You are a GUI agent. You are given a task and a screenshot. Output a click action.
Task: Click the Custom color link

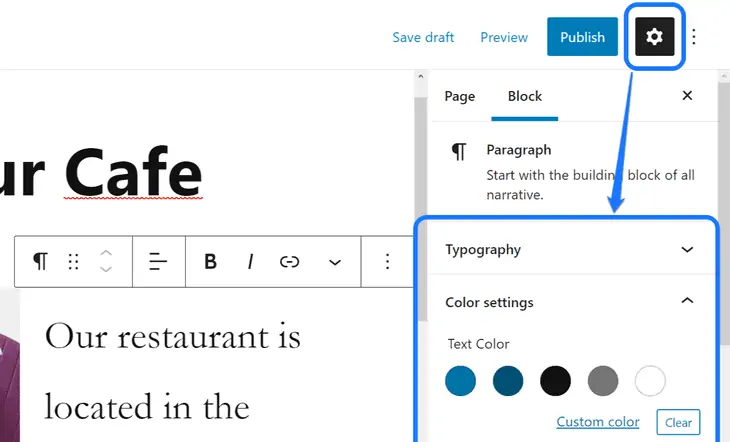click(x=598, y=422)
